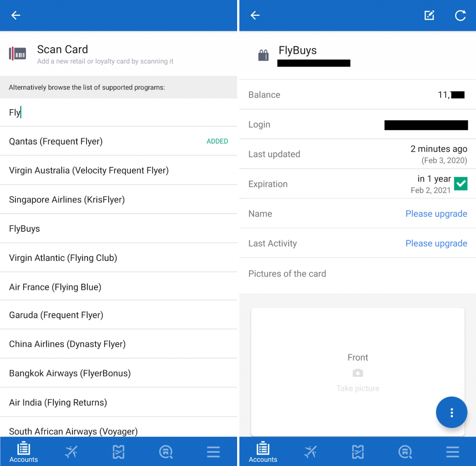Open hamburger menu in left screen

point(213,452)
